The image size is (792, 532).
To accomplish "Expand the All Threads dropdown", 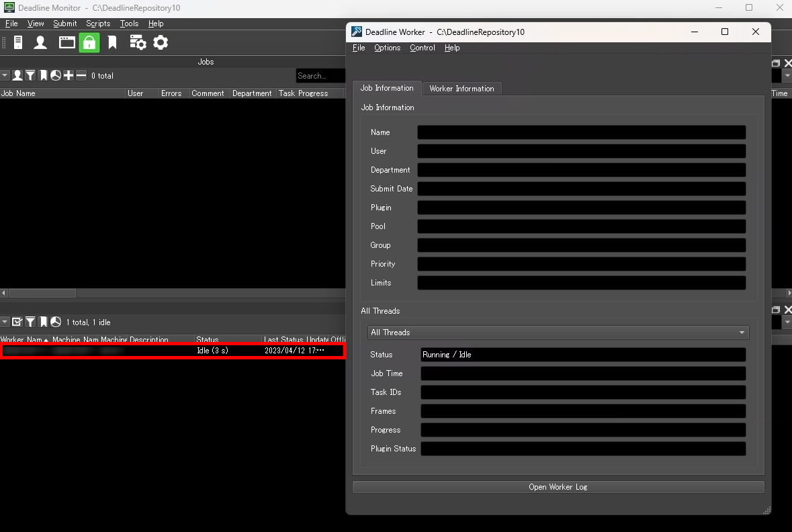I will point(558,332).
